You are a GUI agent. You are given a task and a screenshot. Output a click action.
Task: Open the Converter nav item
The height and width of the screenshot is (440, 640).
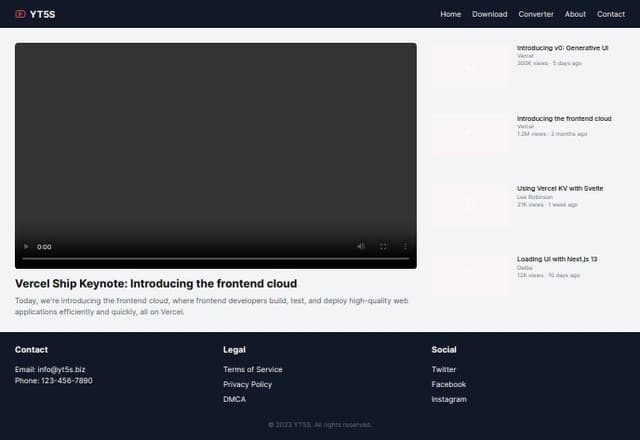(x=536, y=14)
